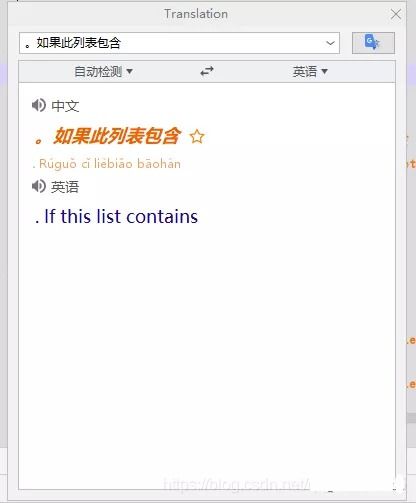This screenshot has width=416, height=503.
Task: Click the triangle arrow beside 自动检测
Action: [130, 71]
